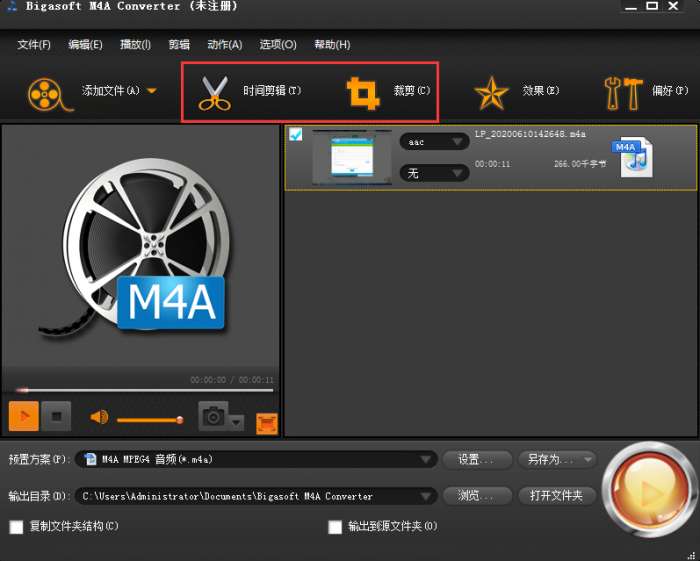Open the 剪辑 menu
The image size is (700, 561).
[179, 45]
